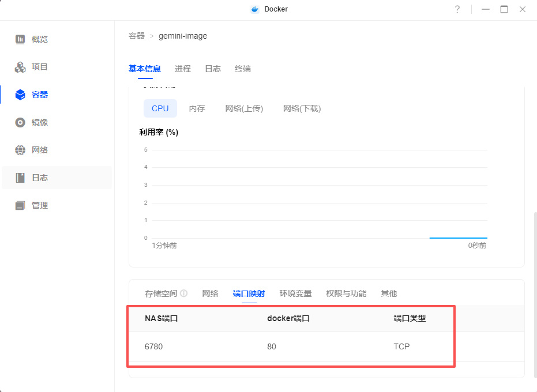The width and height of the screenshot is (537, 392).
Task: Open the 网络 tab in details panel
Action: pyautogui.click(x=210, y=294)
